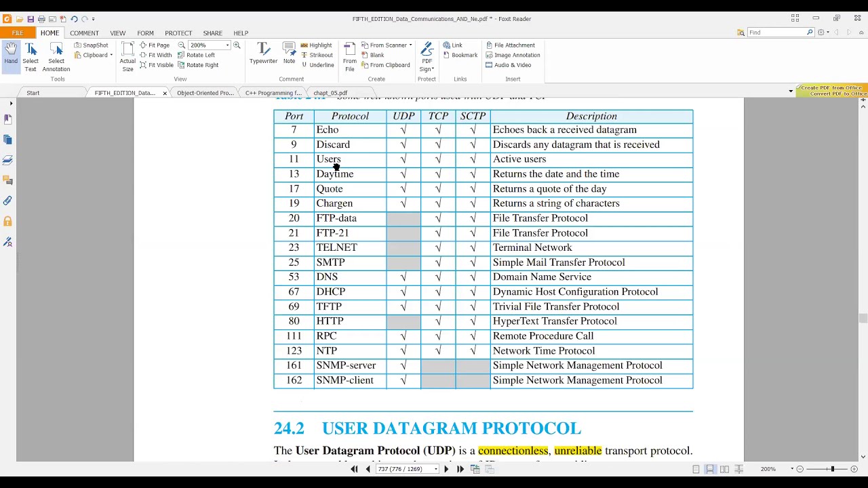The image size is (868, 488).
Task: Click the Create PDF from Office banner
Action: pyautogui.click(x=833, y=91)
